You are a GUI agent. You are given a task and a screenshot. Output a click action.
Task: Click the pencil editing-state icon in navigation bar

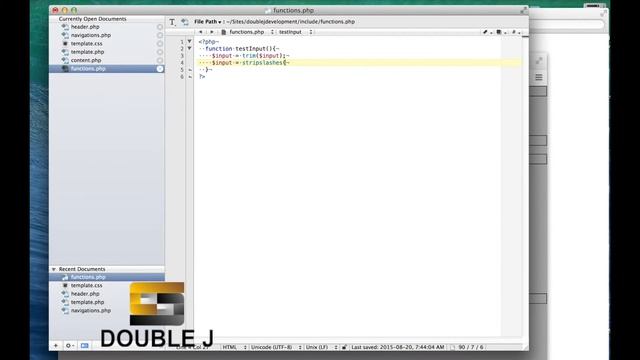point(485,32)
